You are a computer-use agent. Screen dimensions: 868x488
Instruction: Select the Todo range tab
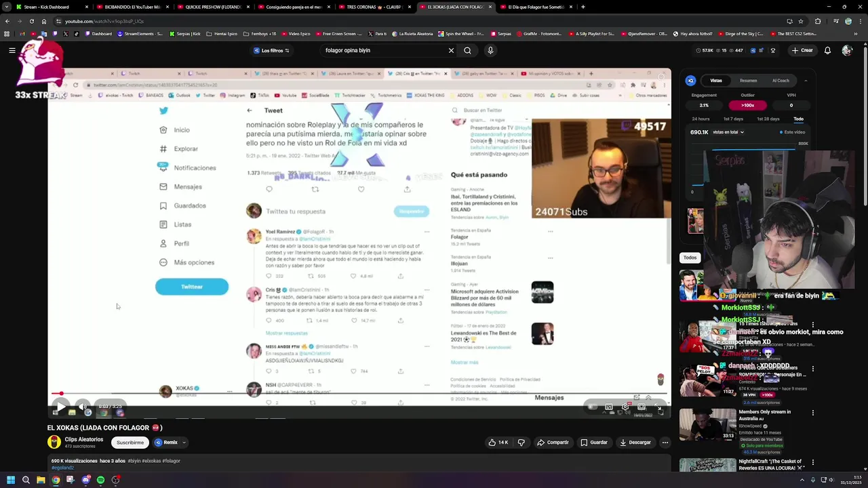point(798,119)
